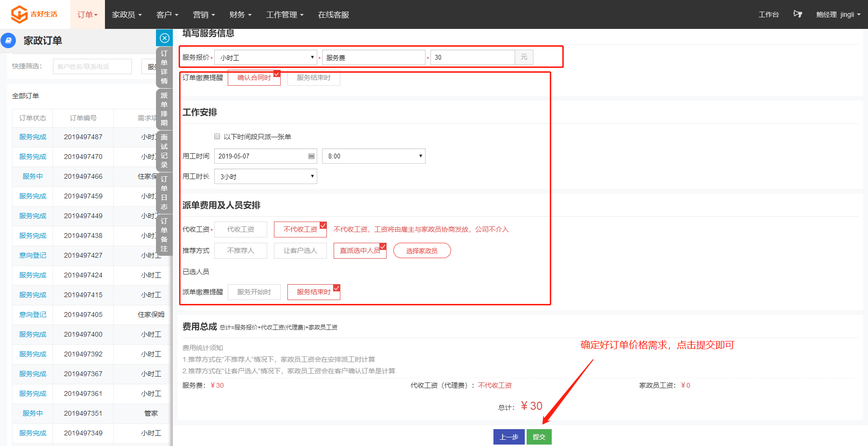868x446 pixels.
Task: Select the 服务结束时 dispatch reminder option
Action: (314, 292)
